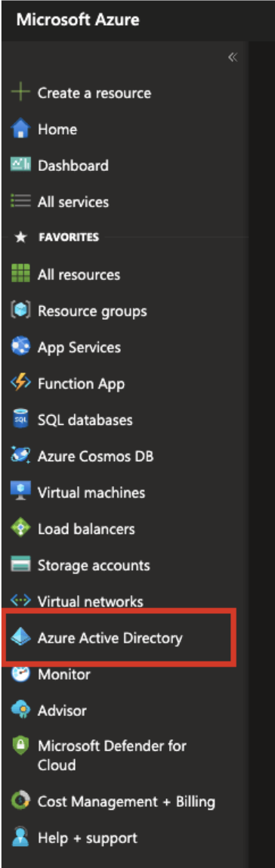Select Load balancers label
275x868 pixels.
coord(86,529)
